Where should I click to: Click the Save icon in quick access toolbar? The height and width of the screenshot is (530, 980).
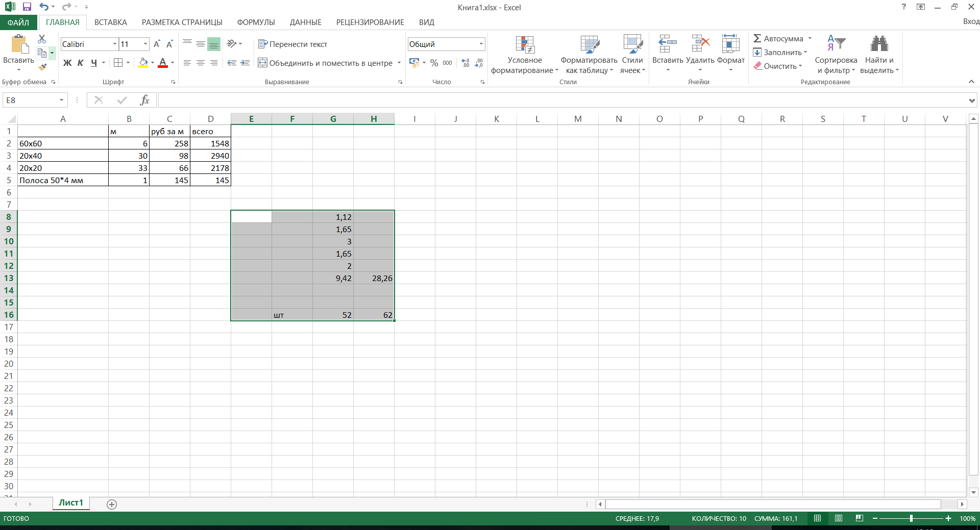(27, 7)
